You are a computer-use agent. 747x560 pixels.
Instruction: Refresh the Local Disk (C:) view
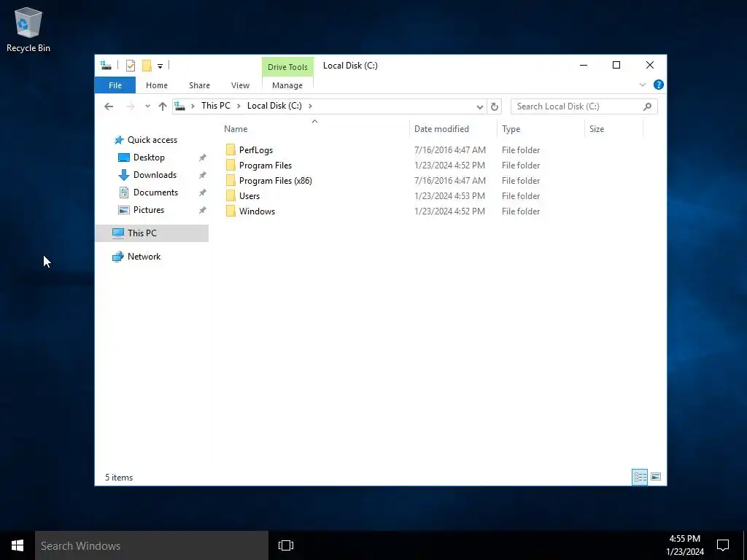click(x=495, y=106)
